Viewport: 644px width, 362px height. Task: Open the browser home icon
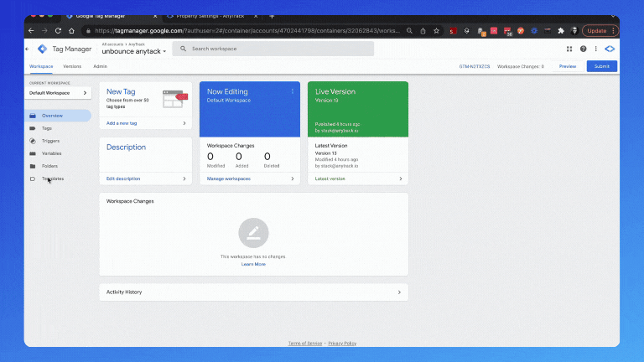[x=71, y=31]
